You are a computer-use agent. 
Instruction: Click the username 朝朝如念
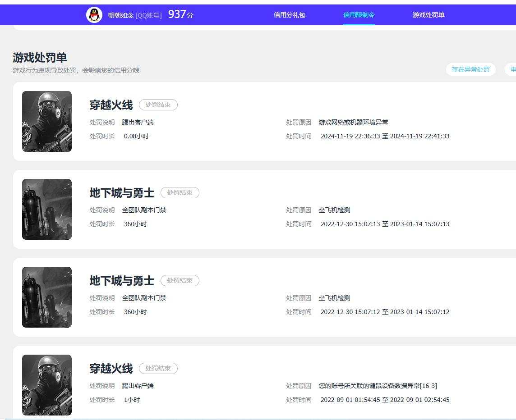pos(120,15)
